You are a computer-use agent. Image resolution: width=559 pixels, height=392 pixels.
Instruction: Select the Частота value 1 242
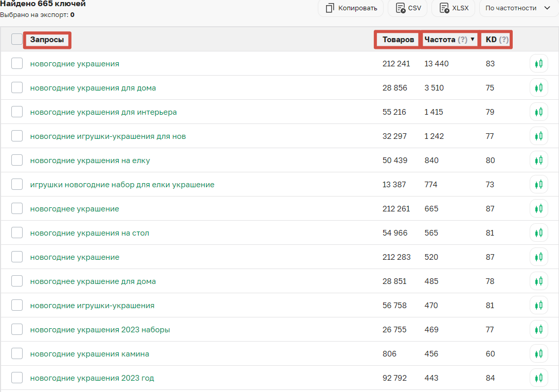pos(434,136)
